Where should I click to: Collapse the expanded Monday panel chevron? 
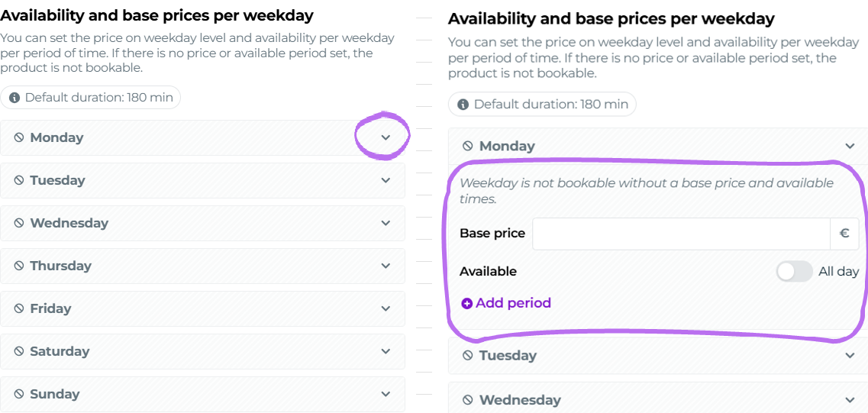click(x=850, y=147)
